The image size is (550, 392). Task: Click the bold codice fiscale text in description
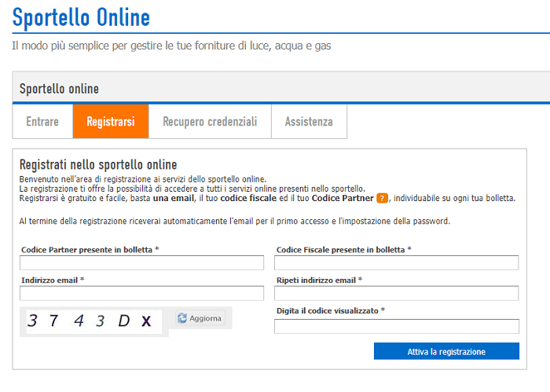[x=248, y=198]
